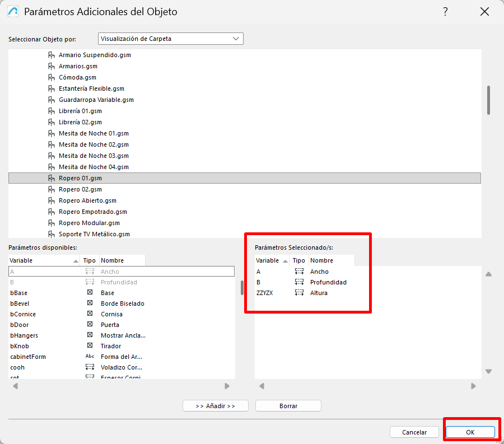Screen dimensions: 504x444
Task: Select the bDoor Puerta boolean icon
Action: 90,325
